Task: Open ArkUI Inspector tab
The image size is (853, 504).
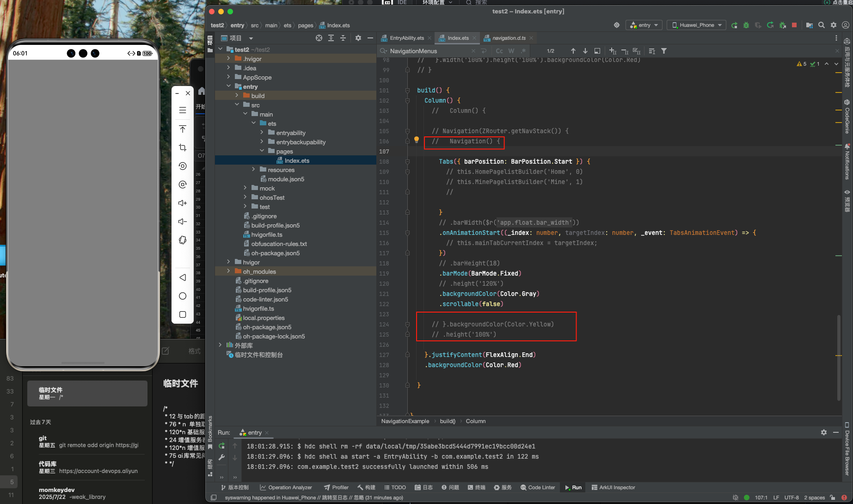Action: [613, 487]
